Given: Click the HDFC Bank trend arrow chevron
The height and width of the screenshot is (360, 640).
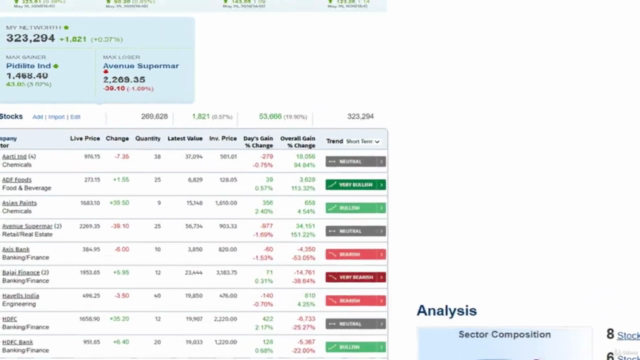Looking at the screenshot, I should [x=382, y=347].
